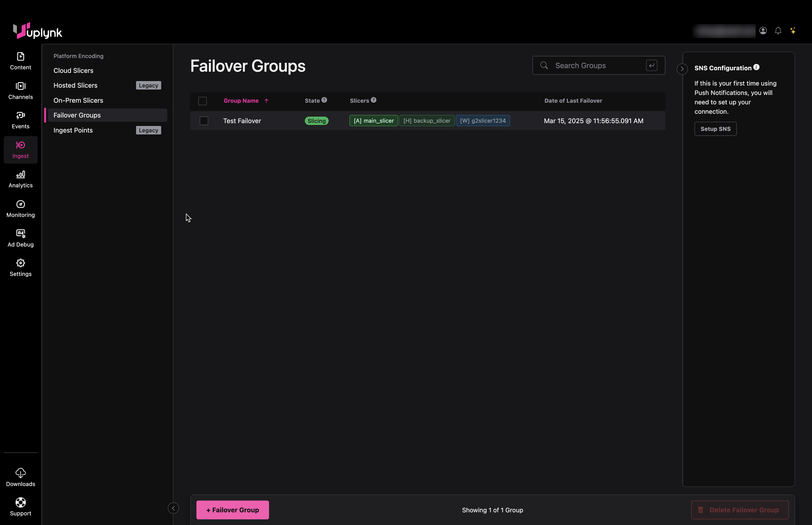Click the main_slicer active tag
812x525 pixels.
(373, 121)
